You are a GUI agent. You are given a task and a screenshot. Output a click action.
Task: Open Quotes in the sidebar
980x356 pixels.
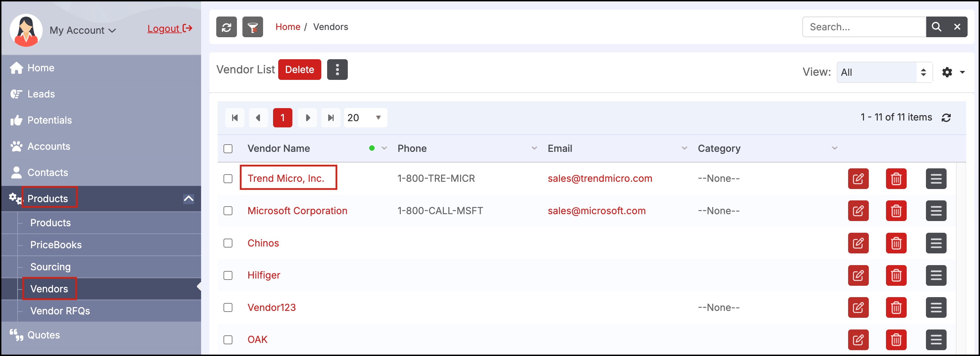pos(101,335)
